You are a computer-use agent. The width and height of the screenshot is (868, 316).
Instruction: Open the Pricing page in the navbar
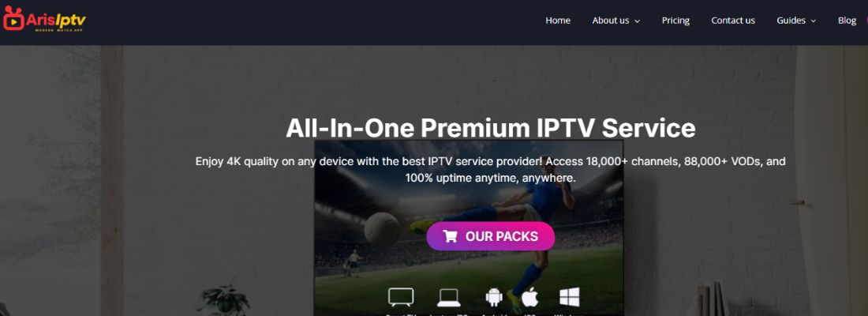point(676,21)
